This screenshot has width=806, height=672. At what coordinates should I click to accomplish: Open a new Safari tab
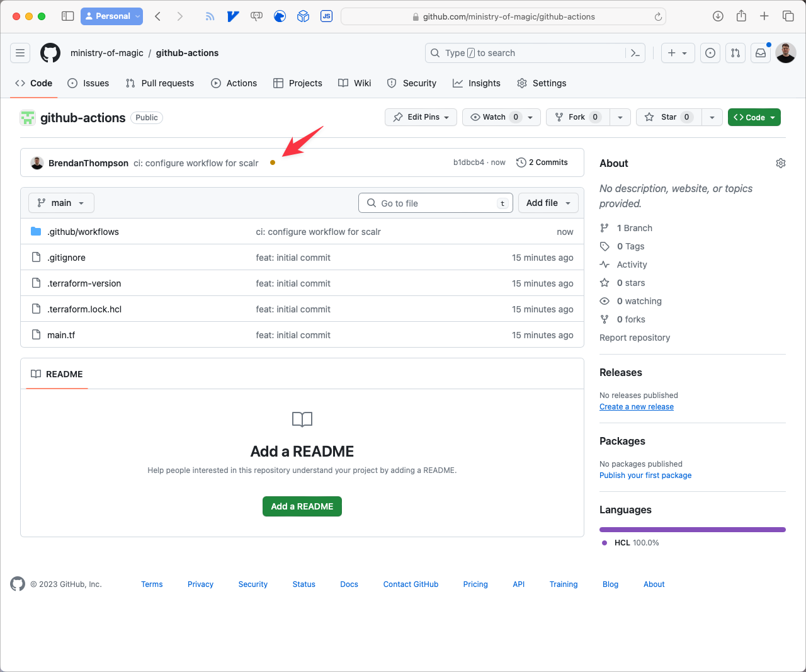tap(764, 16)
